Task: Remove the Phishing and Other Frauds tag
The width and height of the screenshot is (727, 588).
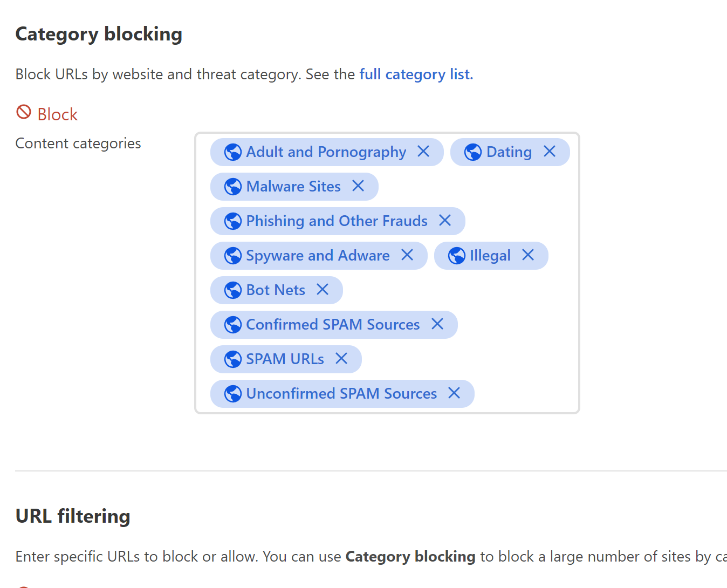Action: click(x=445, y=221)
